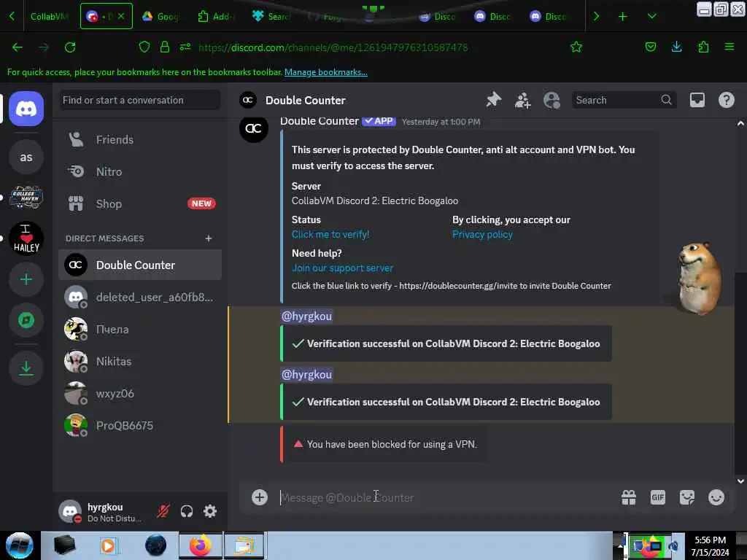This screenshot has width=747, height=560.
Task: Open Discord help question mark icon
Action: tap(726, 100)
